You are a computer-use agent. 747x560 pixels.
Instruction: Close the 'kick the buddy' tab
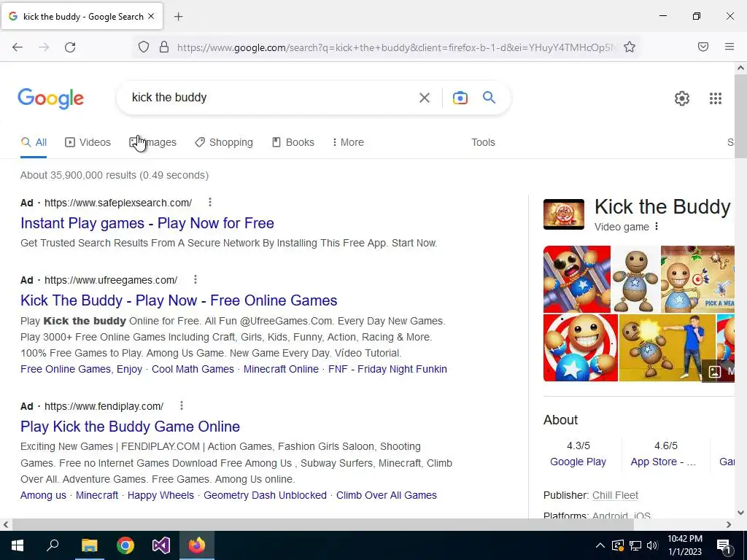(151, 16)
